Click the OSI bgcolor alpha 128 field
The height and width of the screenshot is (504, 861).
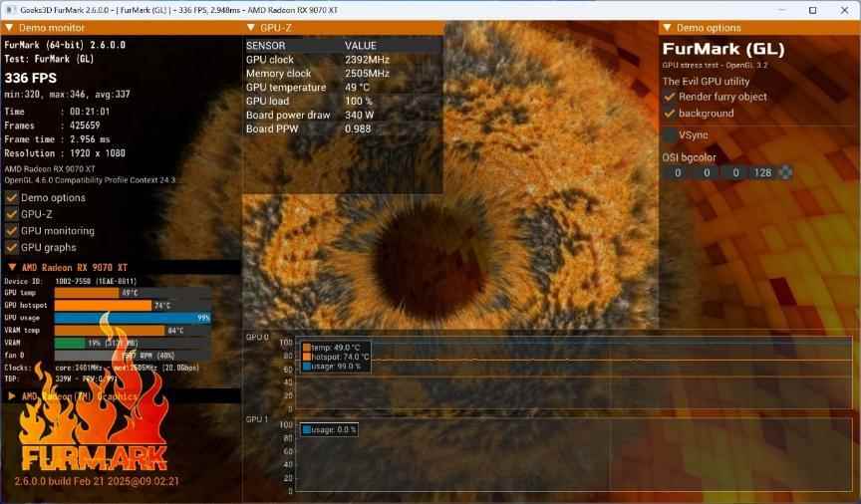pyautogui.click(x=762, y=173)
